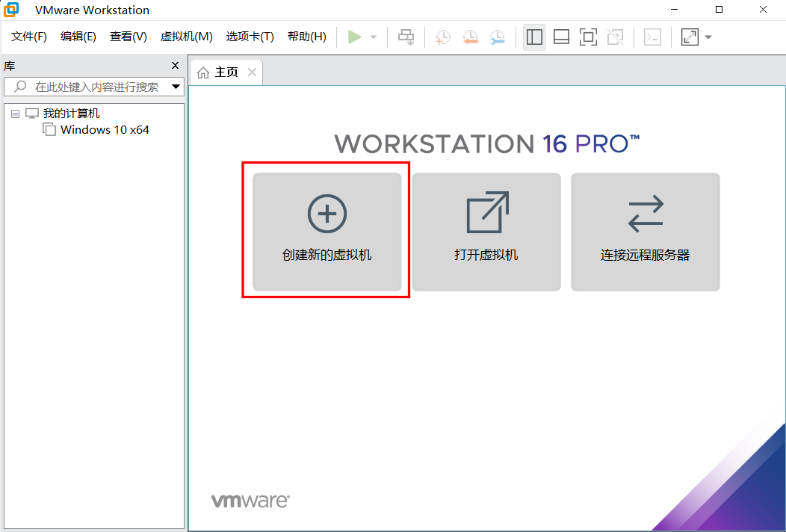Toggle the Unity mode icon
The image size is (786, 532).
click(615, 37)
